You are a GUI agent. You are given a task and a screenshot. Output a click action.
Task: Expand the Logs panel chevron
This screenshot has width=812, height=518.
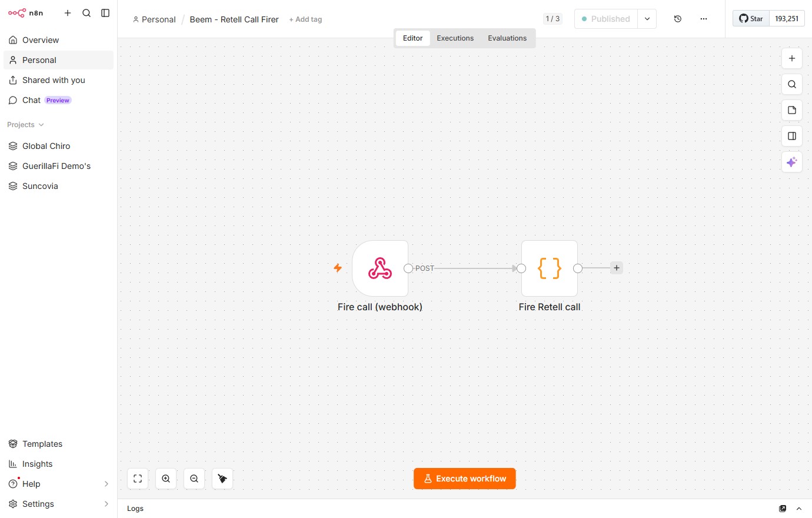(799, 509)
